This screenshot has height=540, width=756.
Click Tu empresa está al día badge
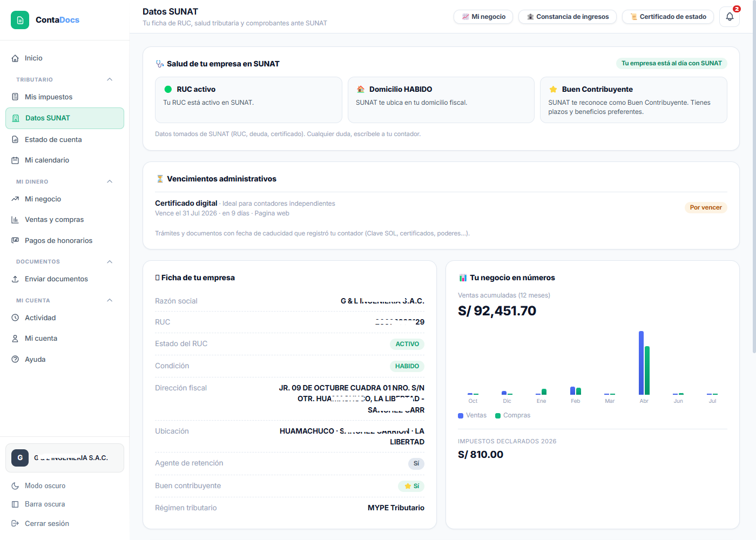pyautogui.click(x=672, y=64)
